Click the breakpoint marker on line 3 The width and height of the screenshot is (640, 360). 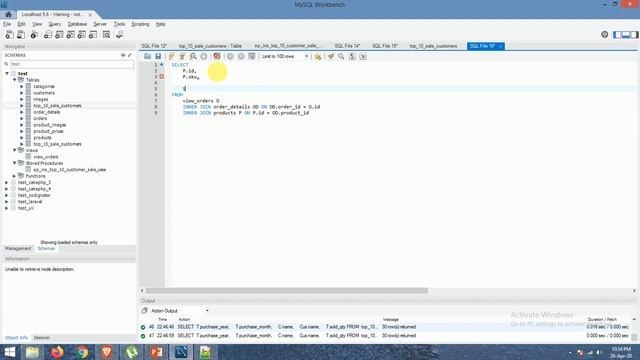(x=162, y=76)
